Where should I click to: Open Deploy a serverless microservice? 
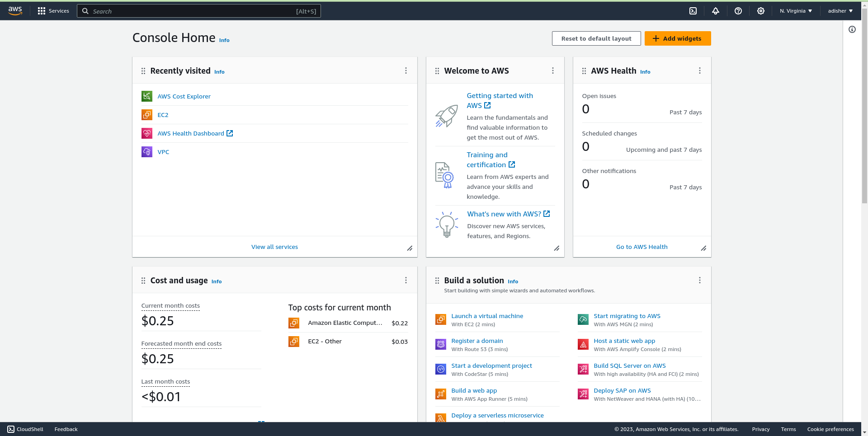(x=497, y=415)
